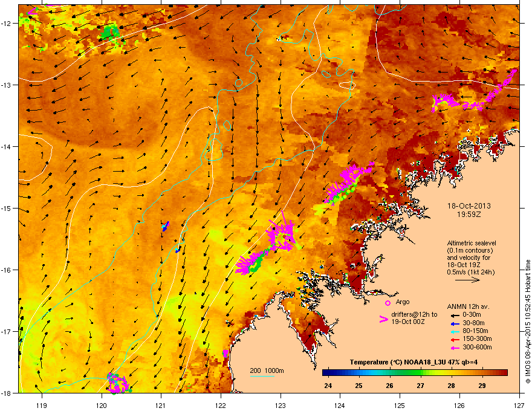Screen dimensions: 532x411
Task: Click the '0.5m/s (1kt 24h)' text
Action: 471,272
